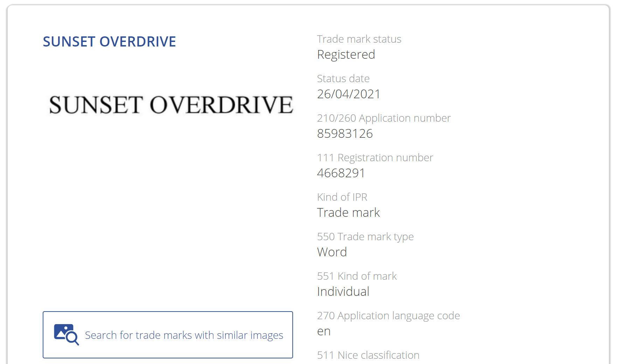Open the SUNSET OVERDRIVE trade mark image
The height and width of the screenshot is (364, 619).
[x=171, y=105]
